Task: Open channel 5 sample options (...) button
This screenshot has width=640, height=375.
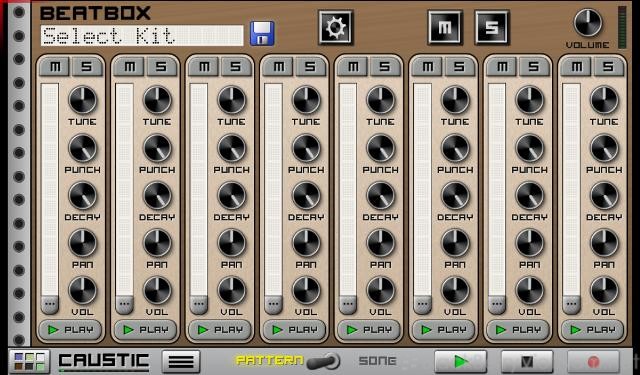Action: (348, 304)
